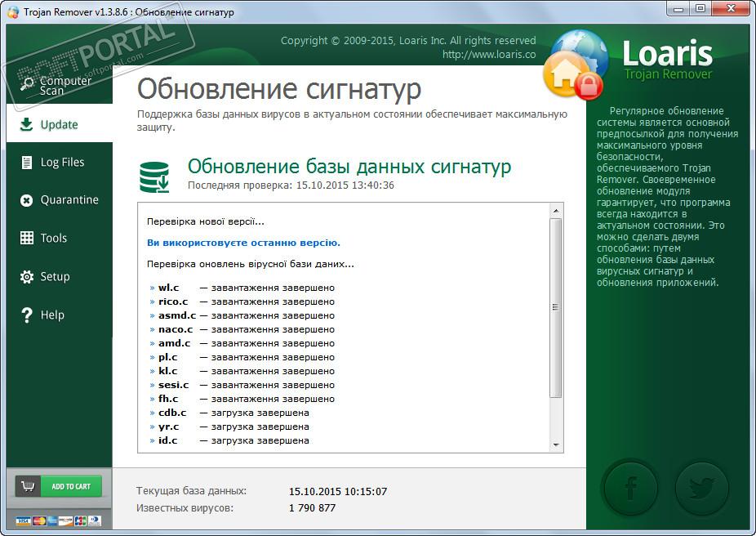Go to the Quarantine section

point(60,199)
